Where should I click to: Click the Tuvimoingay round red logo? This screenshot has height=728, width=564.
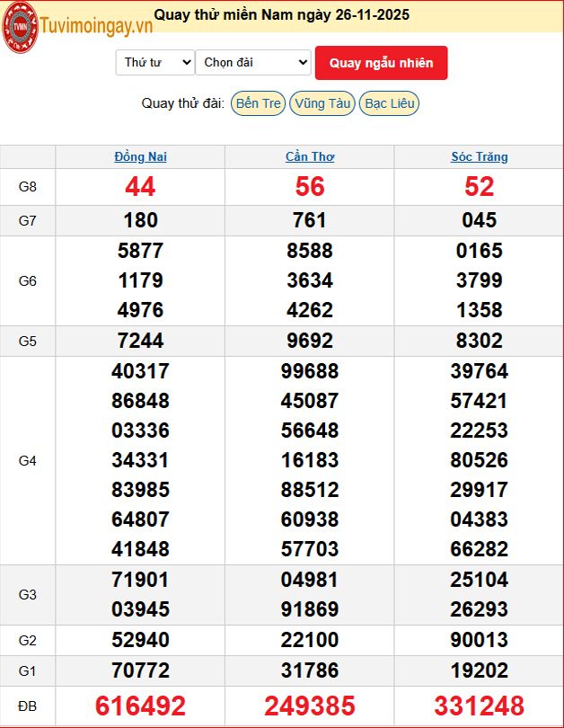point(19,27)
